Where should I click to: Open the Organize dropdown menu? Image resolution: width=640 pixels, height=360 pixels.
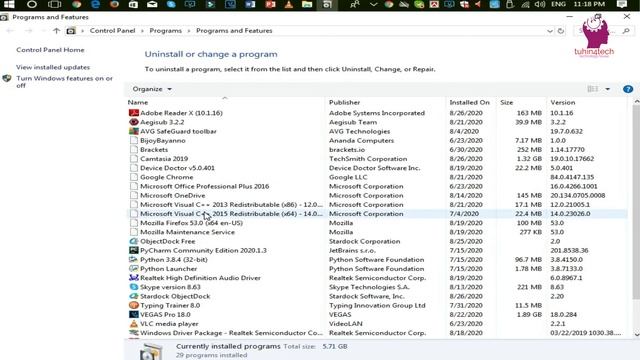[x=152, y=89]
